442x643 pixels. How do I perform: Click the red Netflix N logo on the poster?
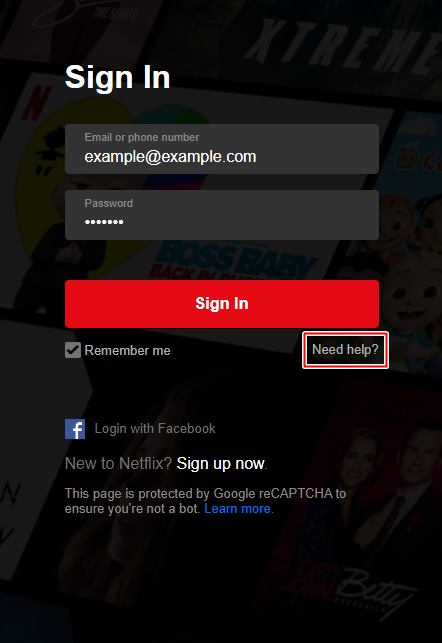click(37, 104)
